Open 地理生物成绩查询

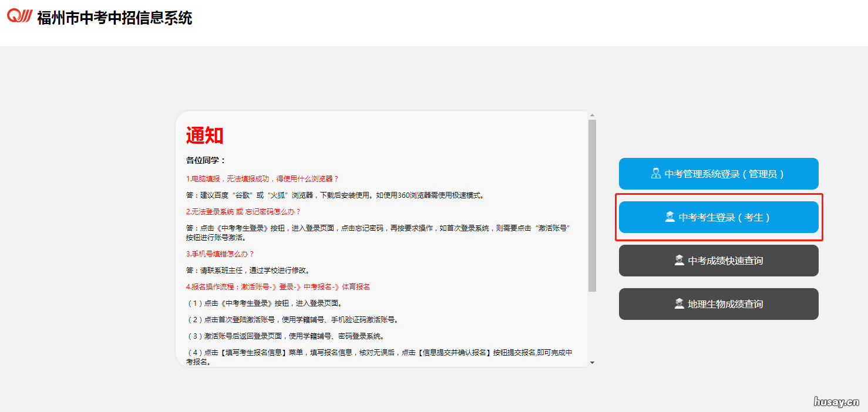click(718, 303)
